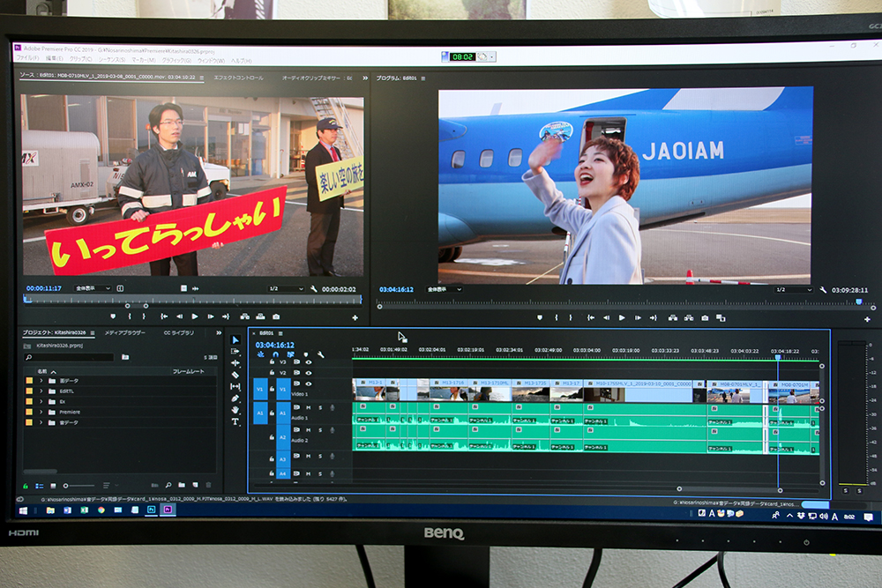Click Export Frame camera in Source monitor
Screen dimensions: 882x588
[x=276, y=317]
